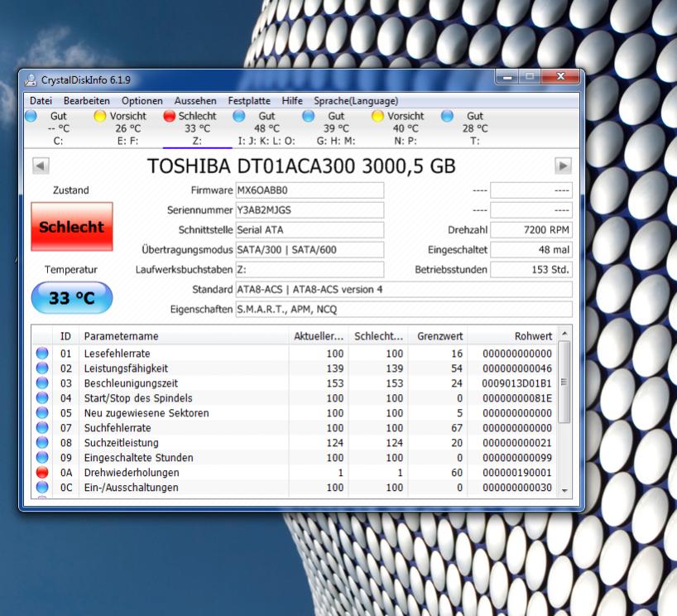Click the red status dot for Drehwiederholungen
The width and height of the screenshot is (677, 616).
[x=42, y=472]
